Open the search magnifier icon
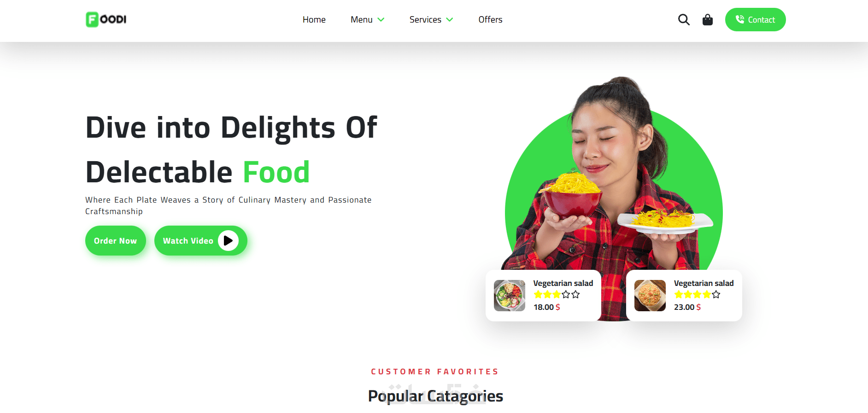The height and width of the screenshot is (413, 868). pyautogui.click(x=684, y=19)
